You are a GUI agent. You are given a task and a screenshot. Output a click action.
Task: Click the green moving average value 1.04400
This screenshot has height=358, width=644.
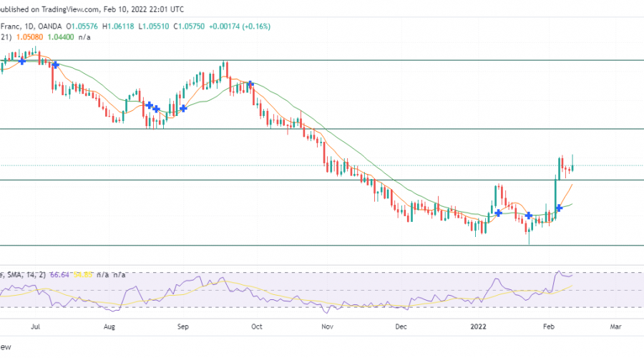pyautogui.click(x=61, y=37)
